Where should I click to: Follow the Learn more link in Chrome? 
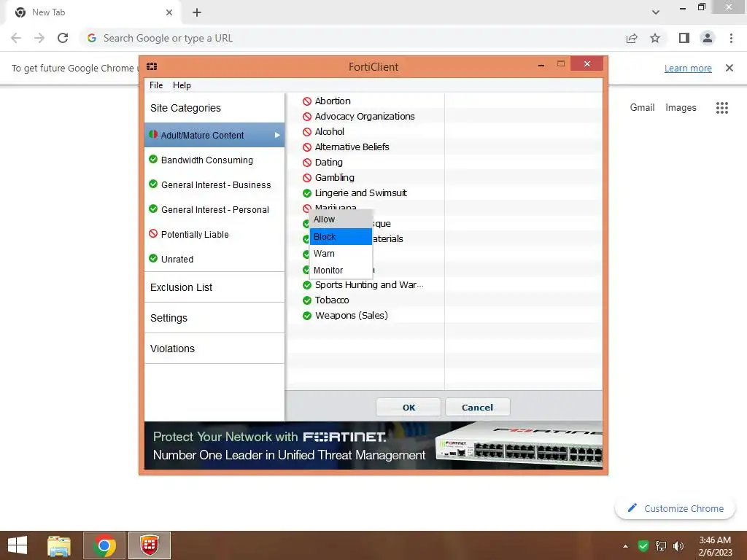[x=688, y=68]
